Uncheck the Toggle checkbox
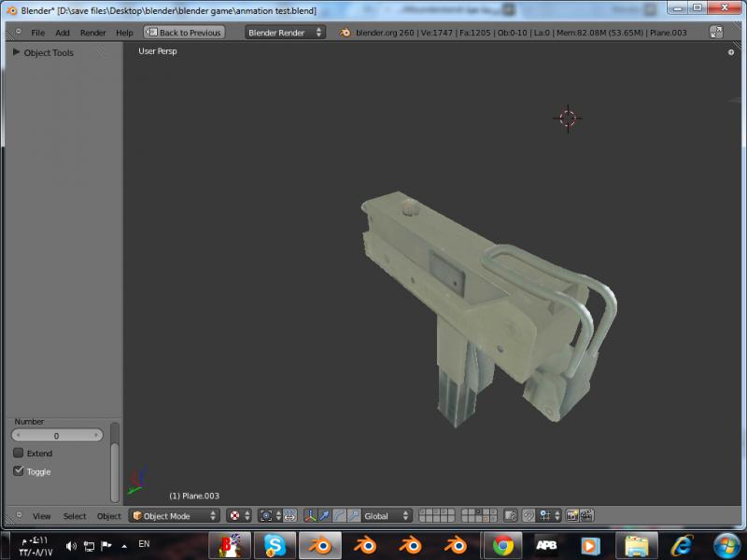The image size is (747, 560). pyautogui.click(x=19, y=471)
